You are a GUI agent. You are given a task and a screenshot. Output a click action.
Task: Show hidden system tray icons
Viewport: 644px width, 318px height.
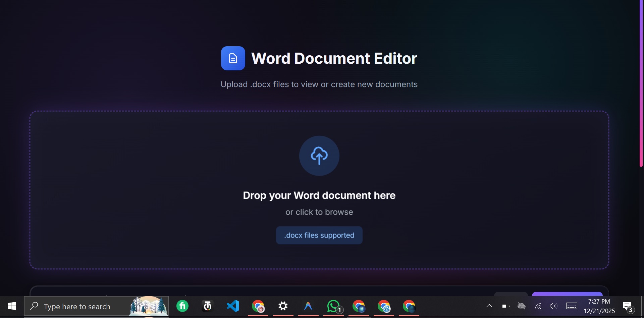click(x=489, y=306)
